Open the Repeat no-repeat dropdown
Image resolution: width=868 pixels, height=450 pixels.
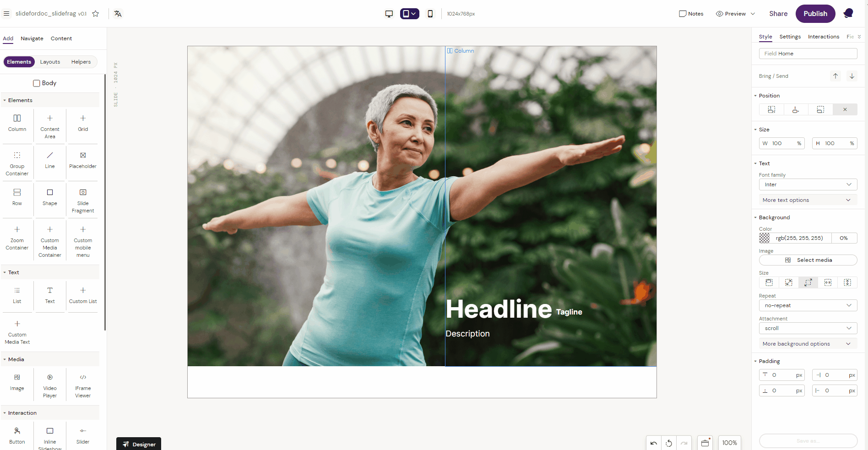[x=808, y=305]
